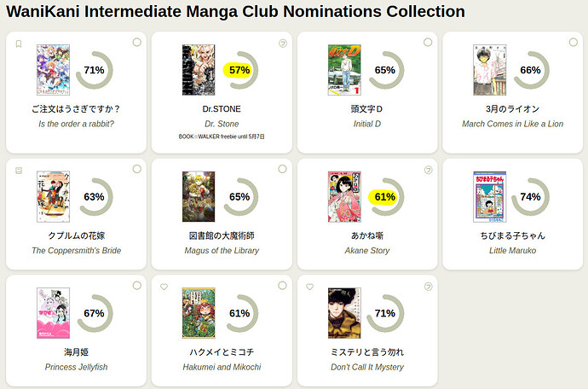The height and width of the screenshot is (389, 588).
Task: Open the 図書館の大魔術師 title link
Action: (222, 235)
